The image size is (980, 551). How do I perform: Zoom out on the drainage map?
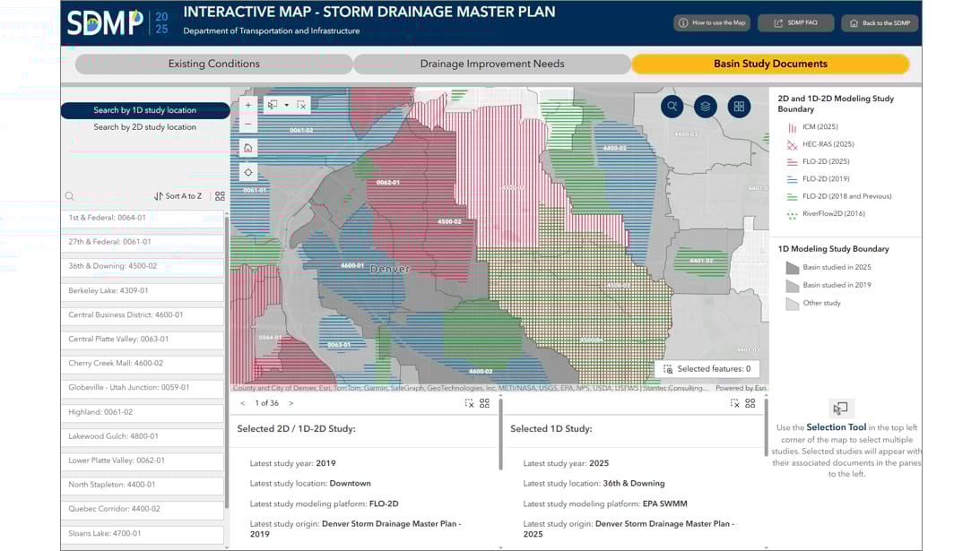tap(248, 124)
